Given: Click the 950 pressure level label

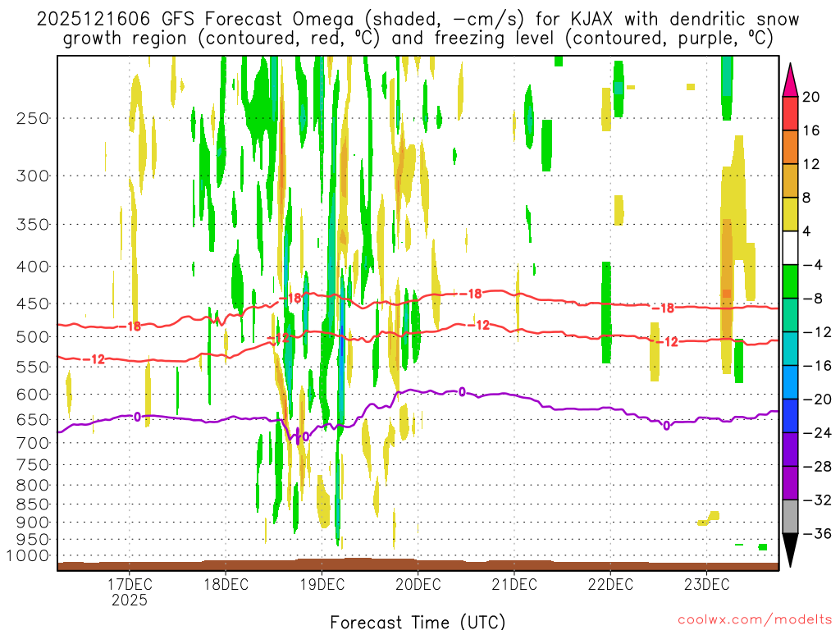Looking at the screenshot, I should [x=33, y=540].
